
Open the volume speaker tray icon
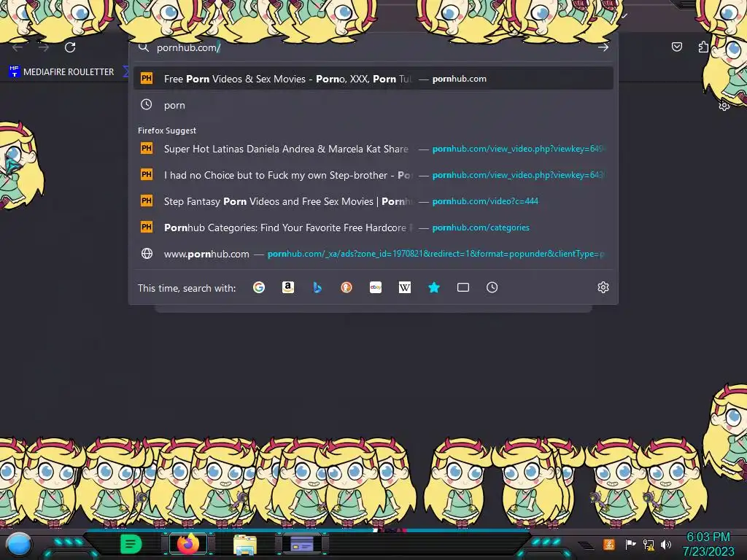[665, 544]
